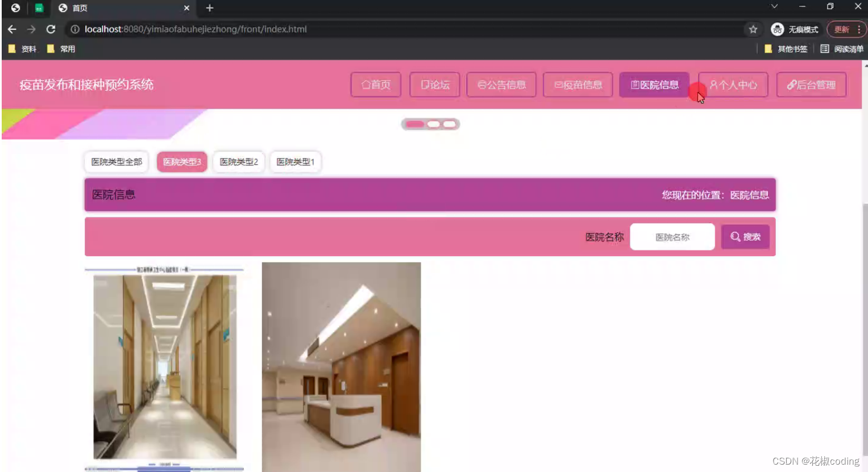Image resolution: width=868 pixels, height=472 pixels.
Task: Select the second carousel indicator dot
Action: pos(434,124)
